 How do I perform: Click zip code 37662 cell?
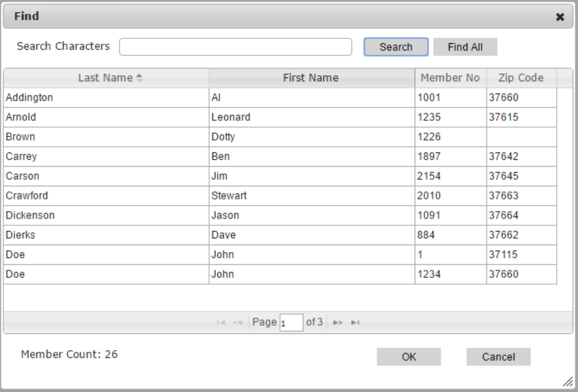pyautogui.click(x=521, y=235)
